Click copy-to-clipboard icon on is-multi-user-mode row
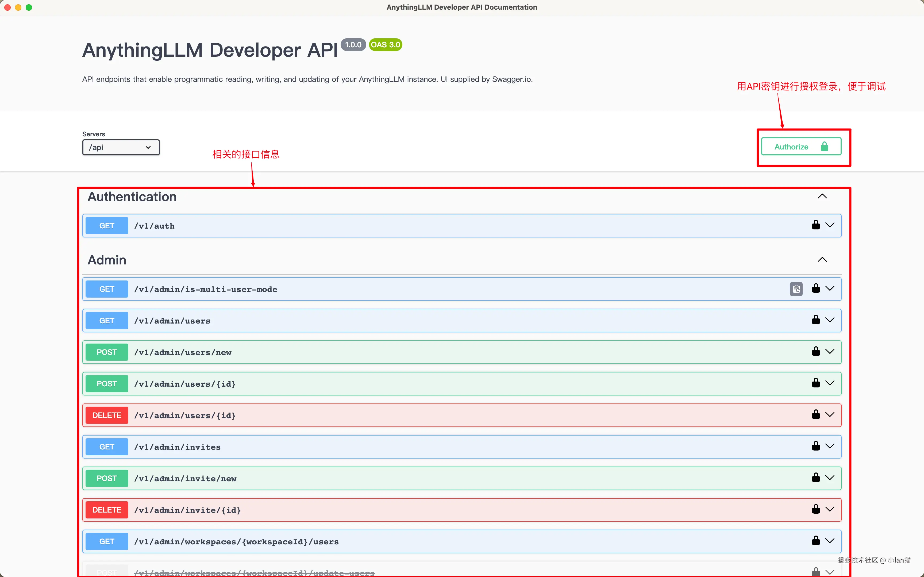 [x=796, y=289]
